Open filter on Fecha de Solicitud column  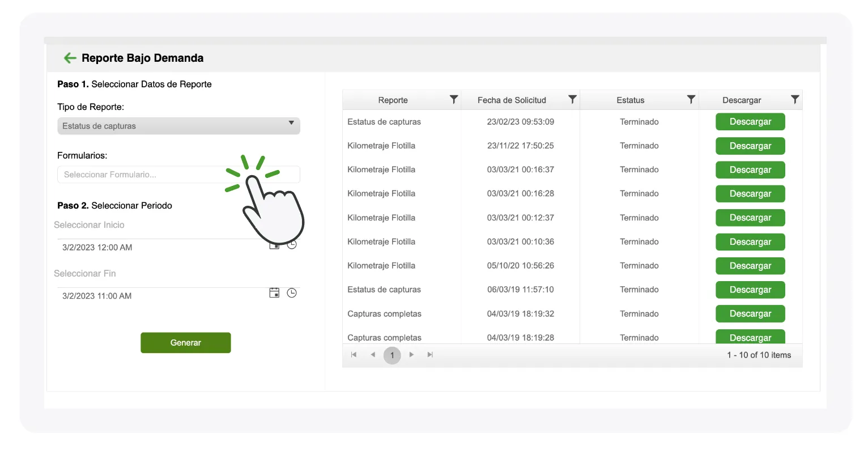coord(572,100)
